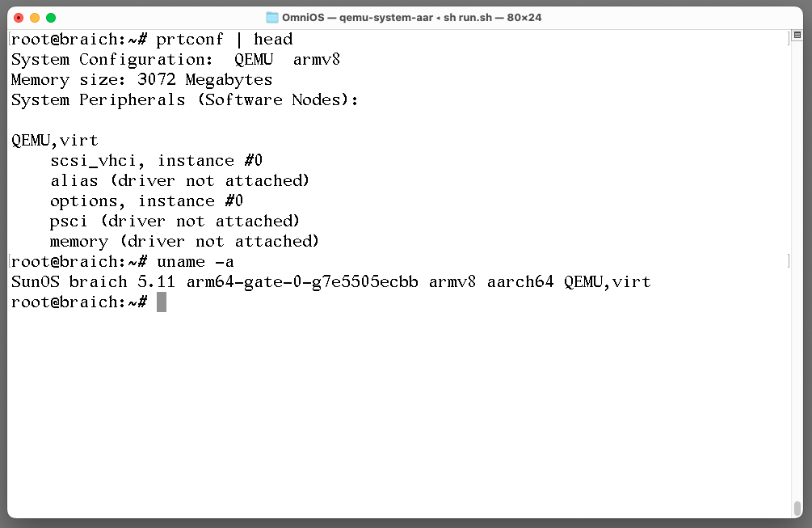Click the vertical scrollbar thumb
812x528 pixels.
[797, 508]
